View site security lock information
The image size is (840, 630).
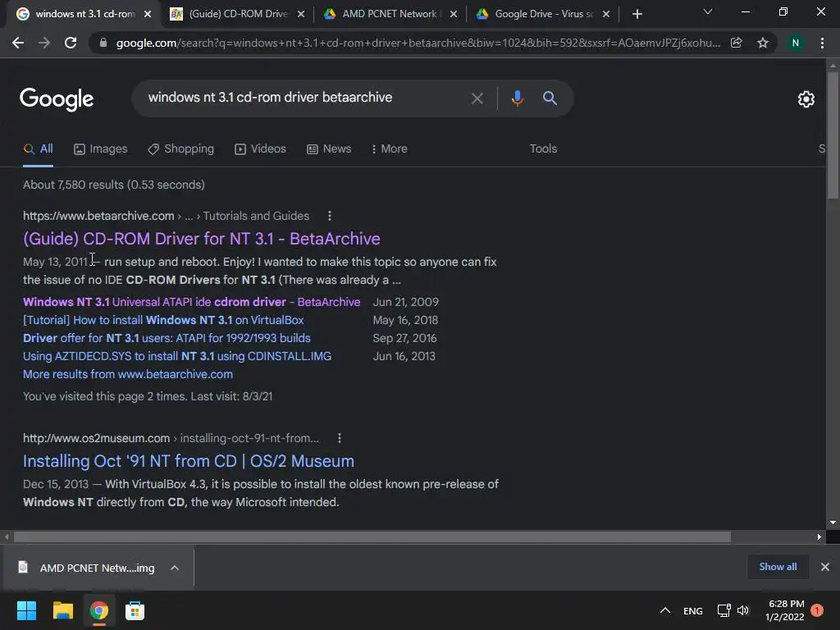point(103,43)
